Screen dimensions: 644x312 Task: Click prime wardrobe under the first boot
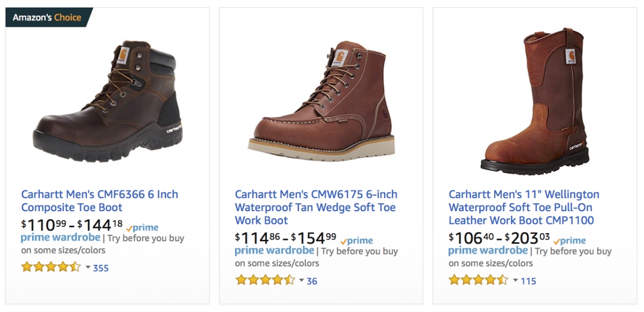click(60, 238)
